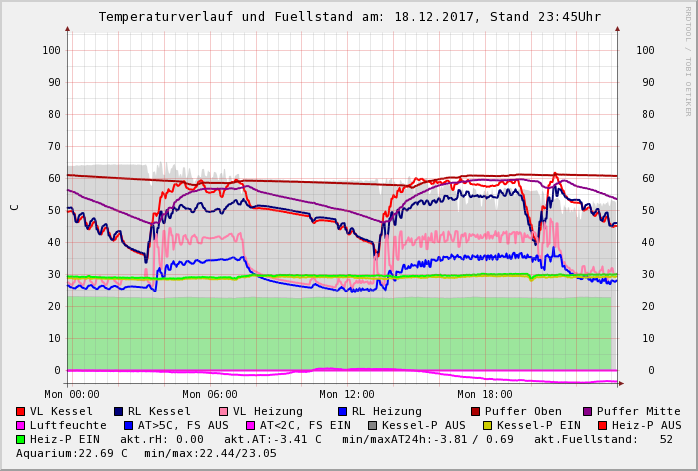Click the yellow Kessel-P EIN swatch
Screen dimensions: 698x471
pyautogui.click(x=488, y=425)
